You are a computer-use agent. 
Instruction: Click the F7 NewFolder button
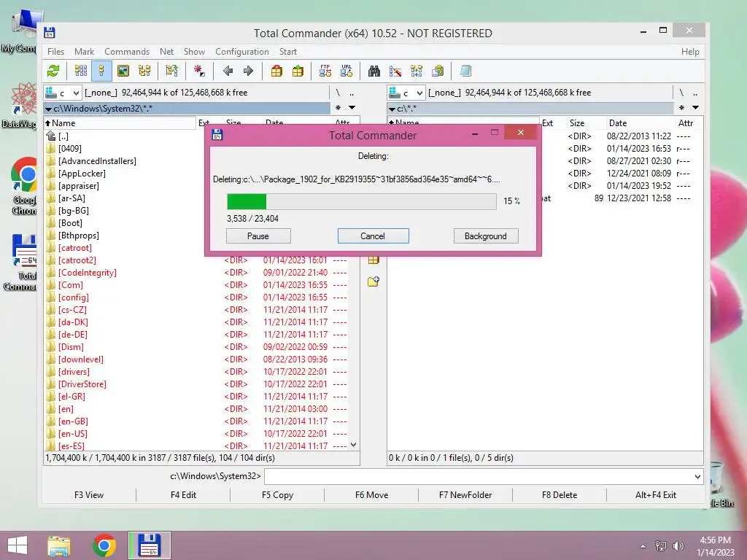tap(465, 495)
